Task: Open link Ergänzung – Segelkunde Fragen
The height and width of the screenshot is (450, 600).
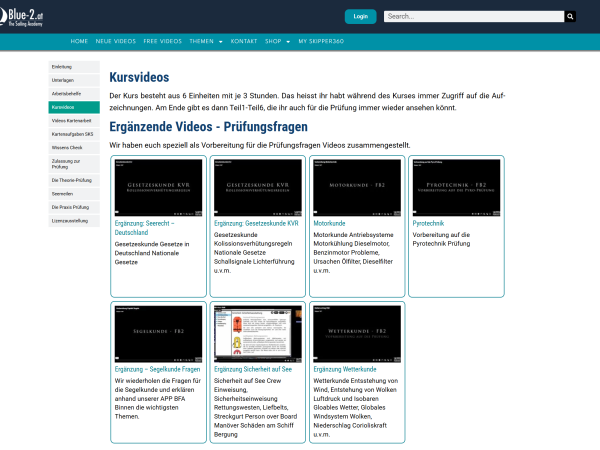Action: [x=157, y=369]
